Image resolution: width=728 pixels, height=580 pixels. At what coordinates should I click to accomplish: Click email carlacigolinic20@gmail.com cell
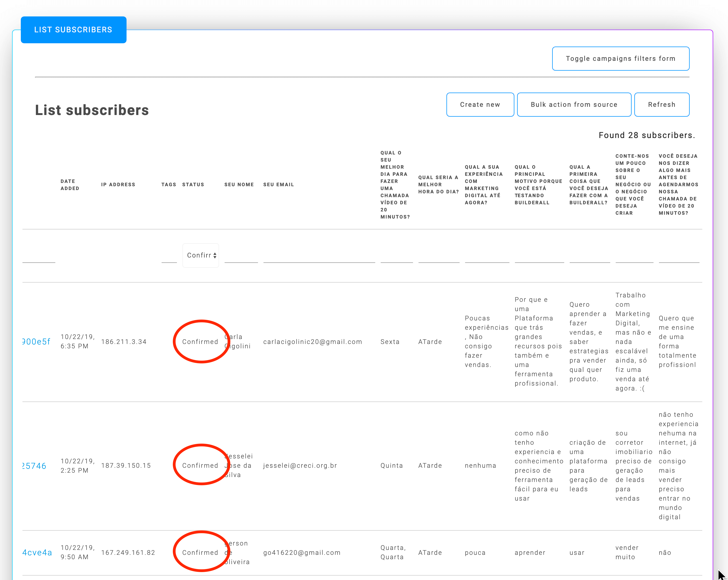tap(312, 342)
